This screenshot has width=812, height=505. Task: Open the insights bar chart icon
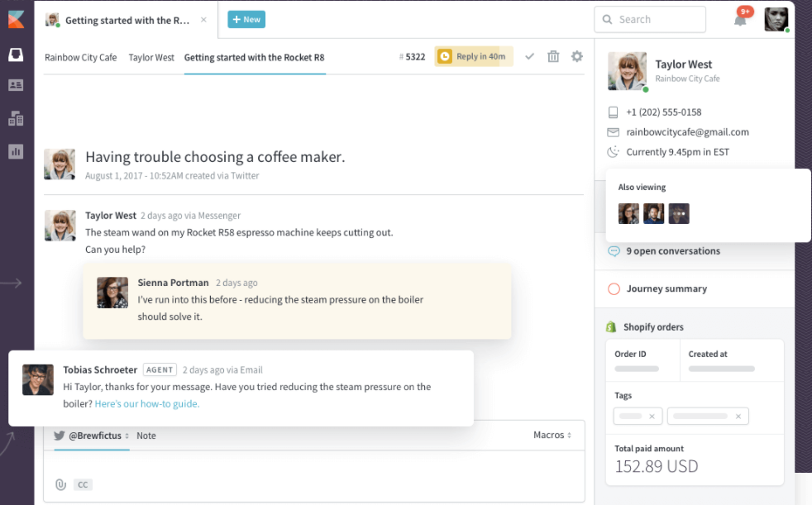pyautogui.click(x=16, y=151)
